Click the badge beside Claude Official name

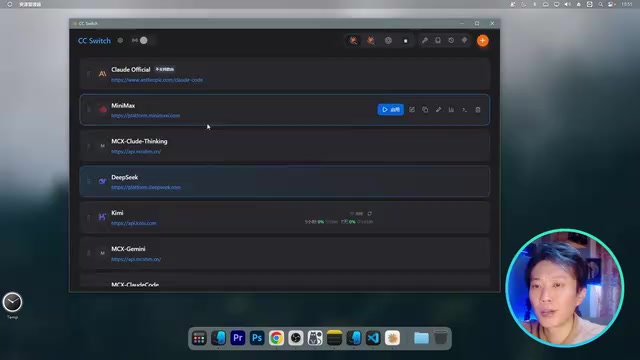coord(165,69)
